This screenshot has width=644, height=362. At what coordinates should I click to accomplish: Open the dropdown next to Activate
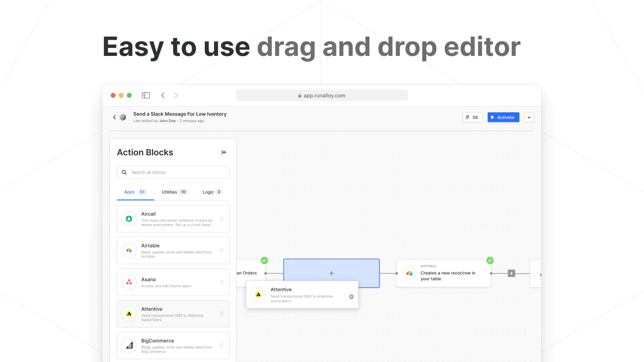point(529,117)
